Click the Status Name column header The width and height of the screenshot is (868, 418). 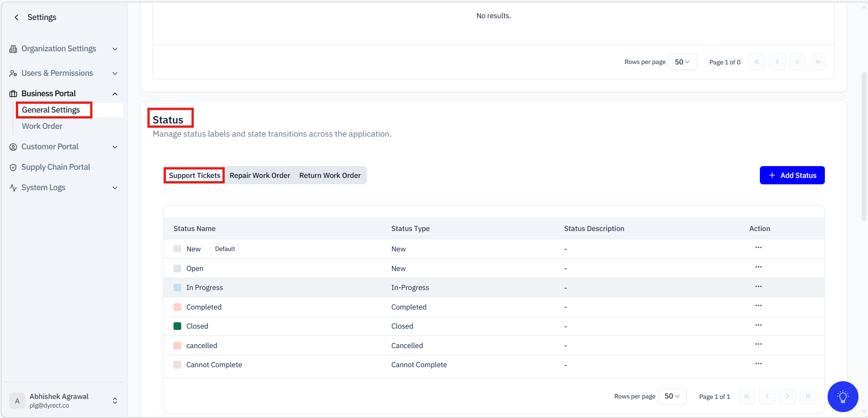[x=194, y=229]
